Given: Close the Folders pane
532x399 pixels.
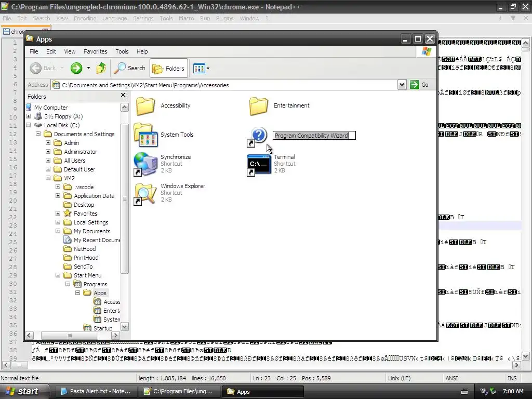Looking at the screenshot, I should point(123,96).
